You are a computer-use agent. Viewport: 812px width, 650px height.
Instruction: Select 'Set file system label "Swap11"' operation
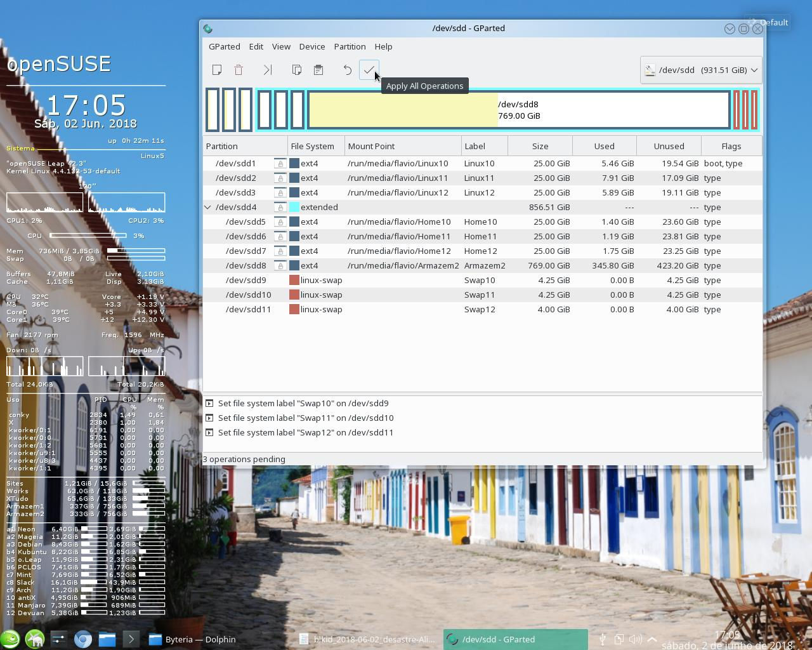[306, 418]
